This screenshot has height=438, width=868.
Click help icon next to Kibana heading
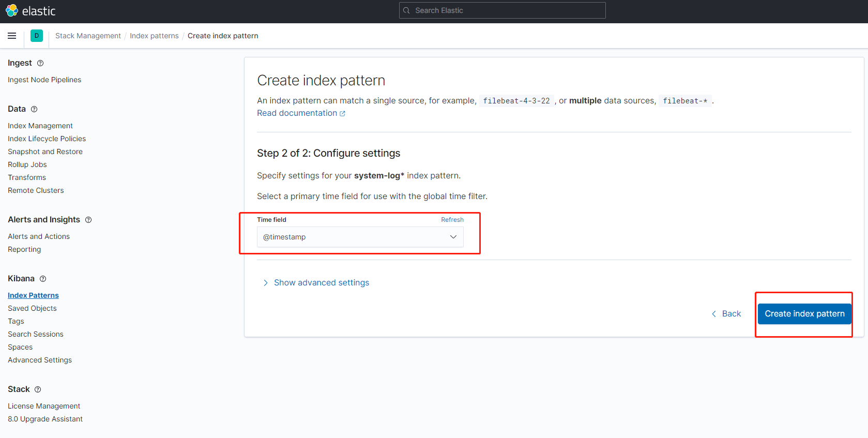tap(43, 279)
